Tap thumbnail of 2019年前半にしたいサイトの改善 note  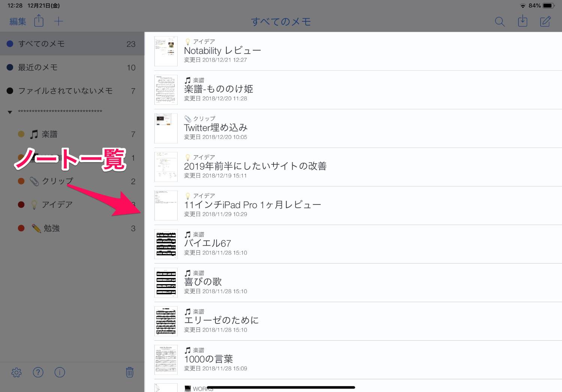[x=166, y=167]
